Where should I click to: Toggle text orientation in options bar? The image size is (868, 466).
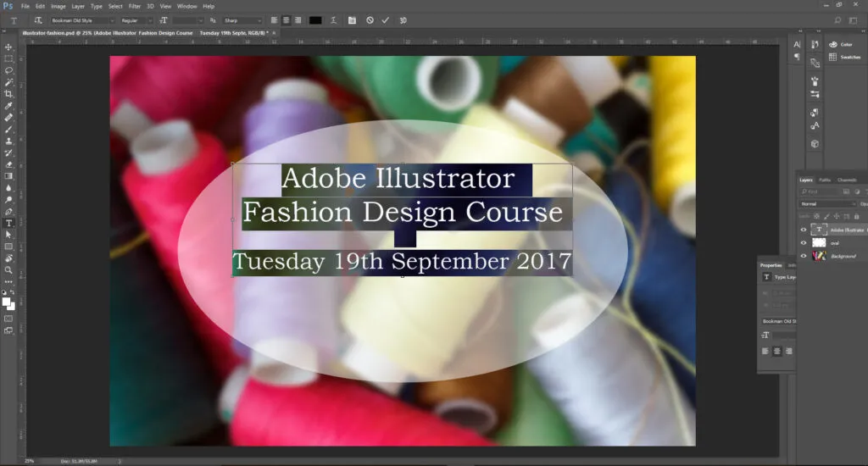coord(37,20)
